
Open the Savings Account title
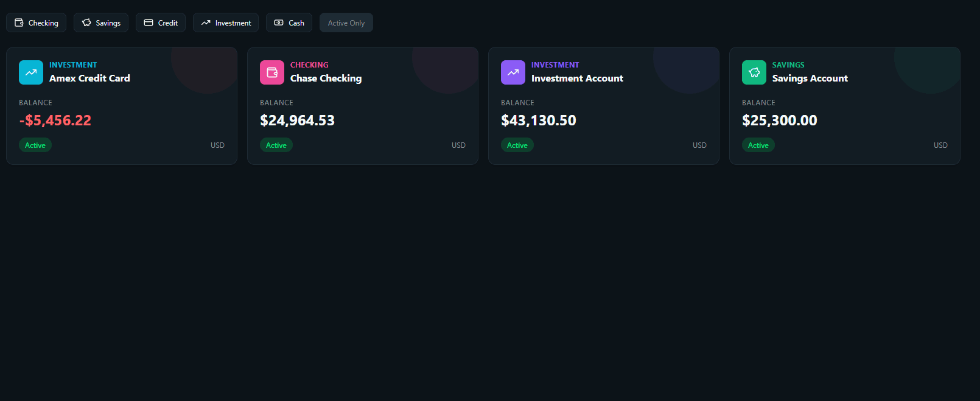[x=810, y=78]
